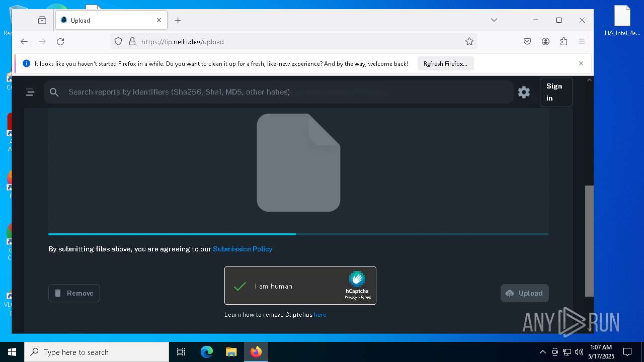Click the search magnifier icon
The width and height of the screenshot is (644, 362).
click(x=54, y=92)
